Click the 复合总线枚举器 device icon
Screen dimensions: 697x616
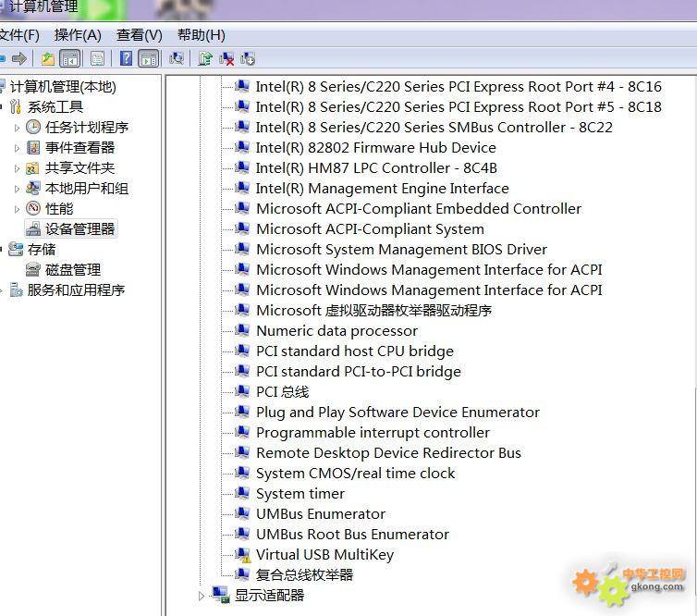click(x=242, y=574)
